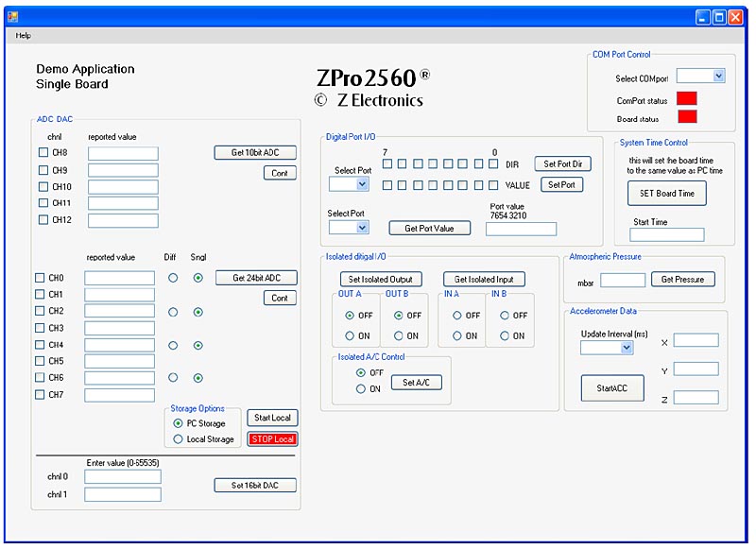Choose ON under IN A

pyautogui.click(x=457, y=335)
